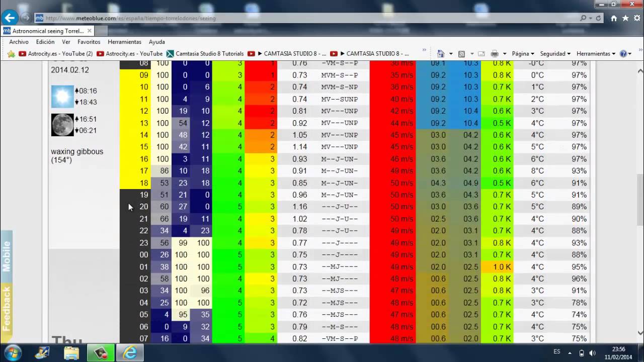Viewport: 644px width, 362px height.
Task: Click the RSS feeds icon
Action: (x=461, y=54)
